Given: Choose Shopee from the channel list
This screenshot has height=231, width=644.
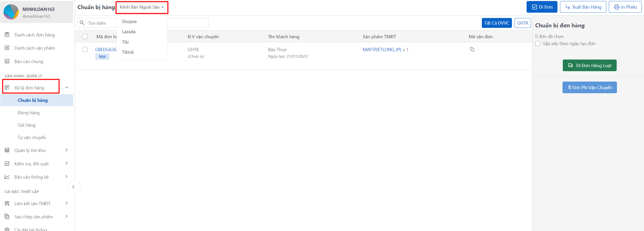Looking at the screenshot, I should [129, 22].
